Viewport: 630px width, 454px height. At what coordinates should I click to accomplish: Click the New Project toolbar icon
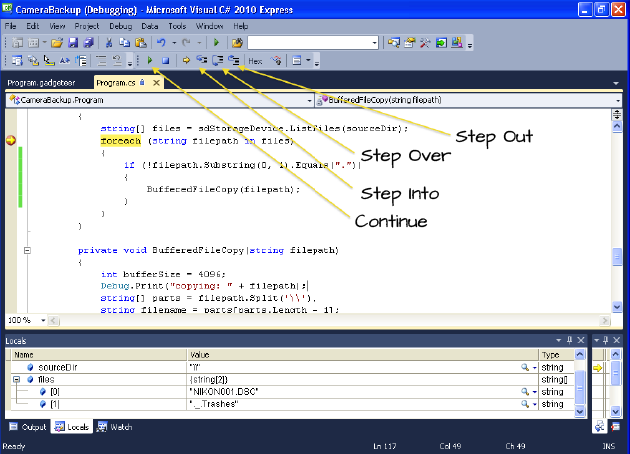[x=17, y=43]
